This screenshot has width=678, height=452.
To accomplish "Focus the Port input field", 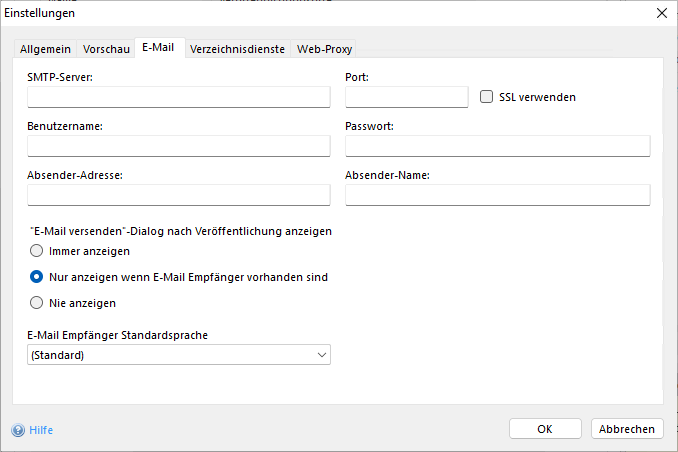I will coord(407,97).
